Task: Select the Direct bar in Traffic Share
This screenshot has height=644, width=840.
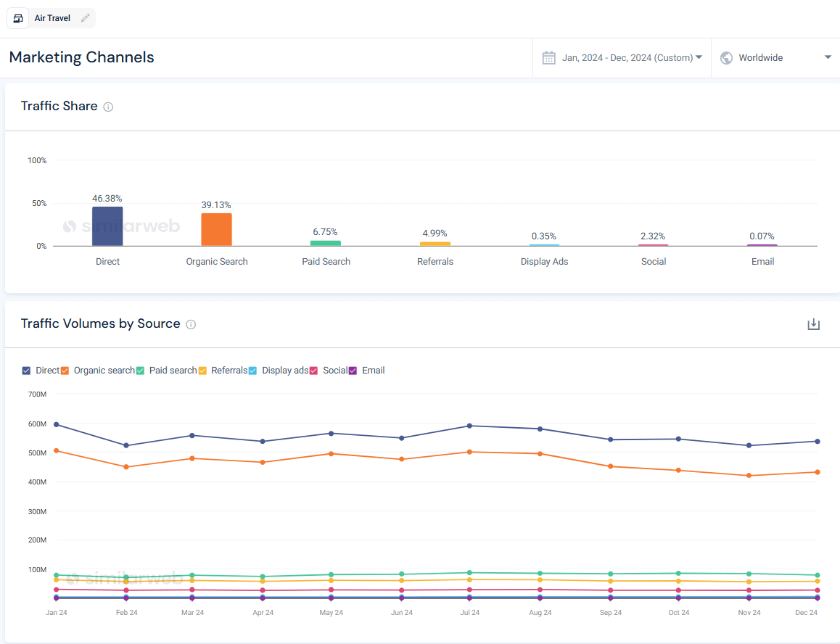Action: [x=107, y=226]
